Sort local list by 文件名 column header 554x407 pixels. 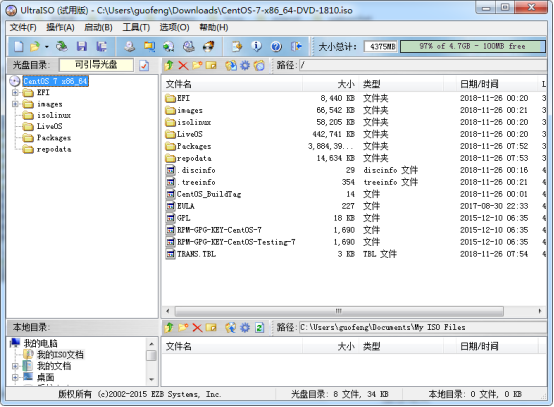tap(232, 346)
